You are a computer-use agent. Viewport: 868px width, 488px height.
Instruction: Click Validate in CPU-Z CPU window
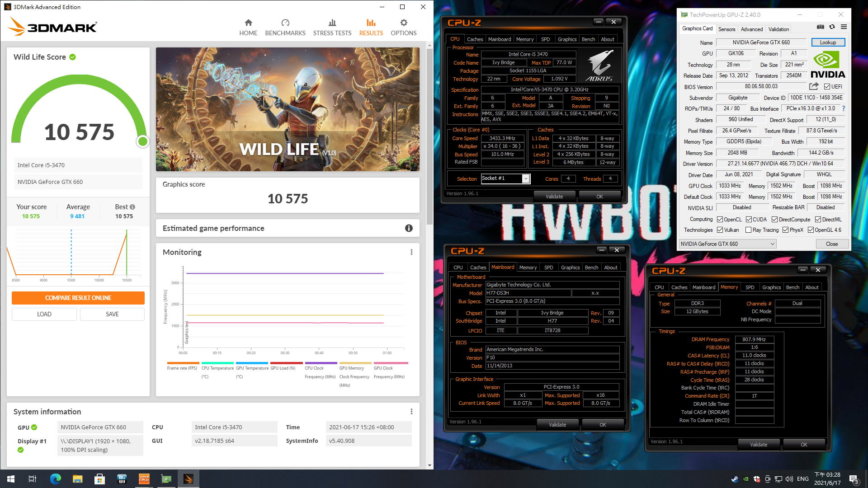coord(554,197)
